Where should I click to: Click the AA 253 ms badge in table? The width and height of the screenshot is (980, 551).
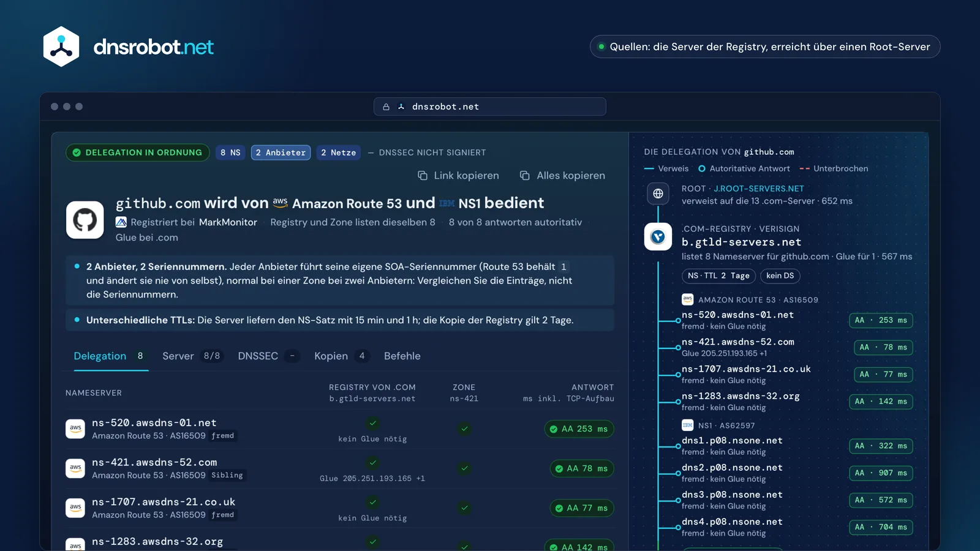pyautogui.click(x=579, y=429)
